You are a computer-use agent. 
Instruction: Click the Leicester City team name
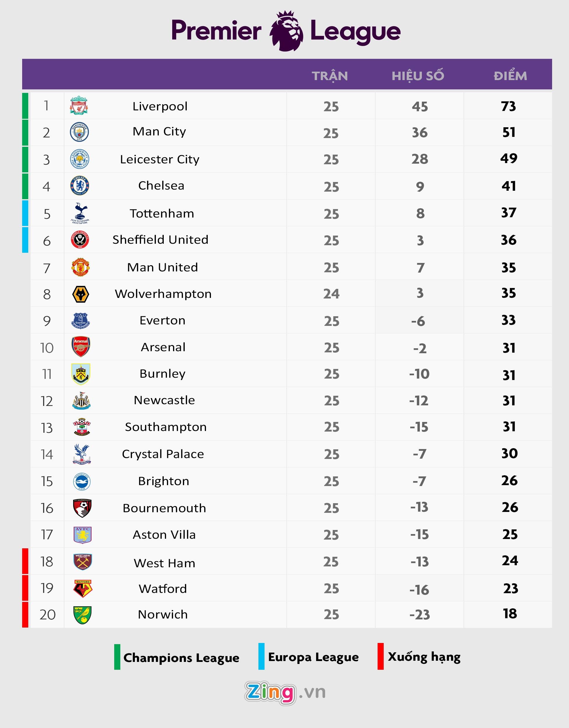pos(160,159)
